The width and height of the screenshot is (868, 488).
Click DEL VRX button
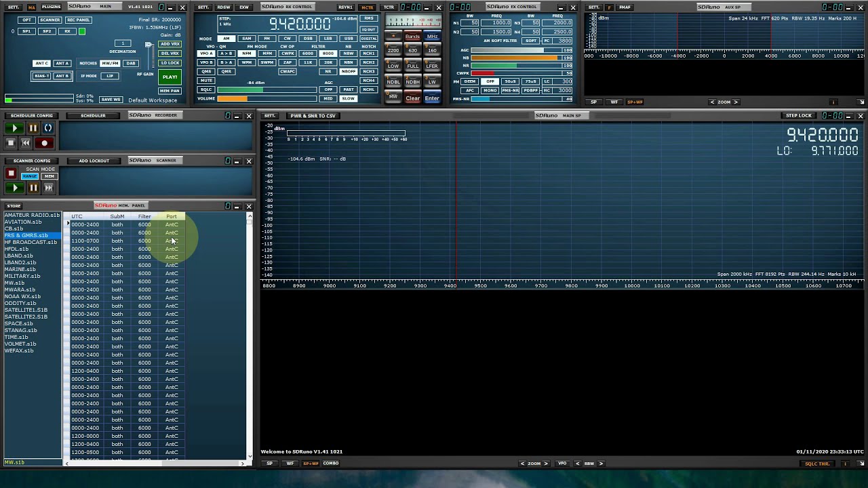coord(170,54)
